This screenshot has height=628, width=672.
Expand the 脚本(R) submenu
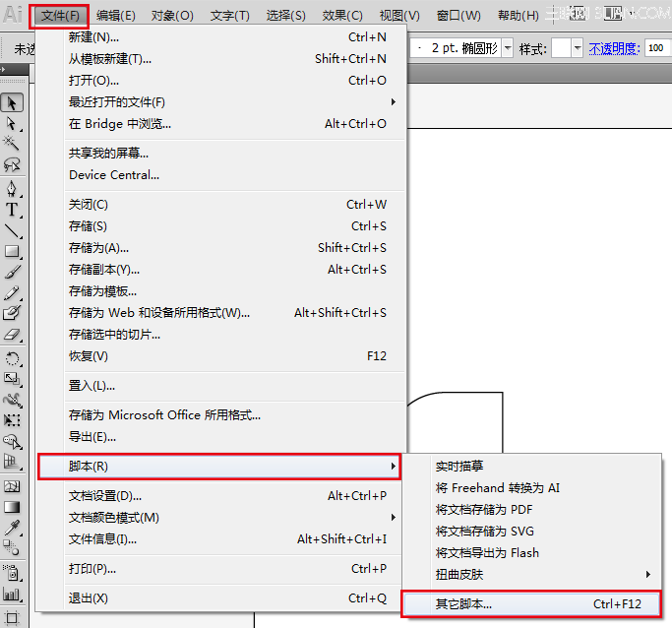219,466
